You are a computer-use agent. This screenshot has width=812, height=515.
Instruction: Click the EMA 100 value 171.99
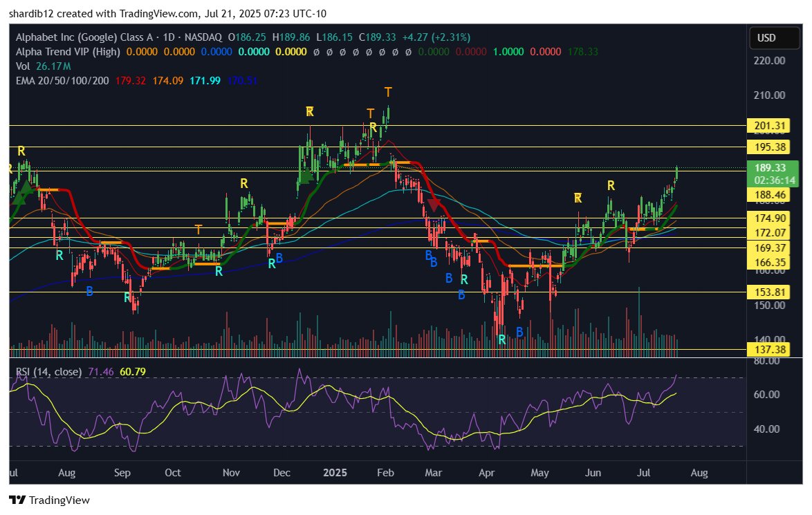[x=205, y=81]
